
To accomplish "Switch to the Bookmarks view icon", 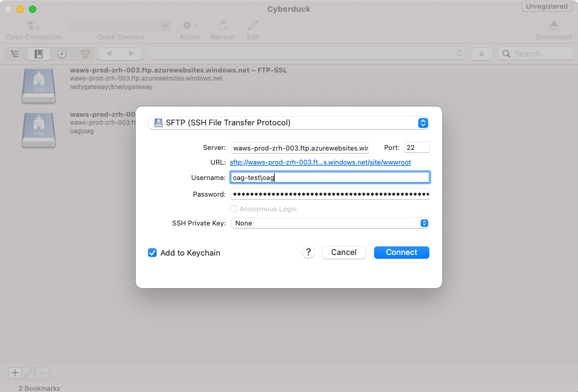I will pyautogui.click(x=39, y=54).
